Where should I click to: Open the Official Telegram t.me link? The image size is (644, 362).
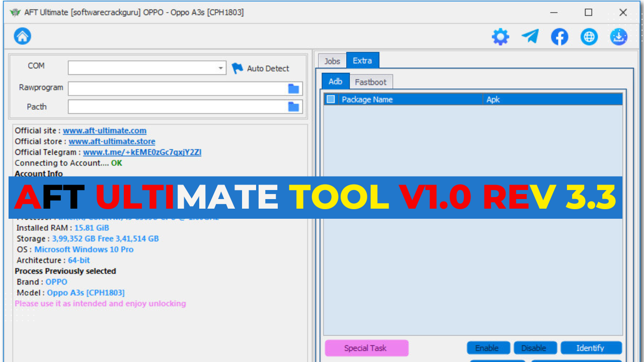[142, 152]
